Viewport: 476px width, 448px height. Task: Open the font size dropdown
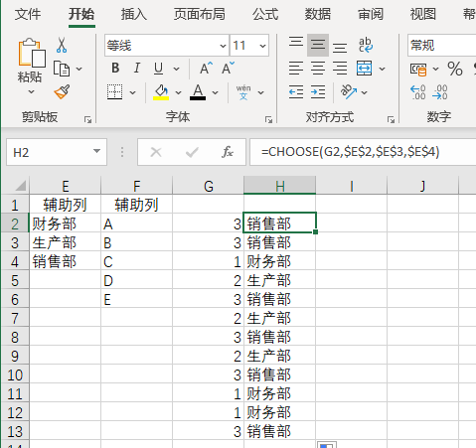click(x=262, y=46)
